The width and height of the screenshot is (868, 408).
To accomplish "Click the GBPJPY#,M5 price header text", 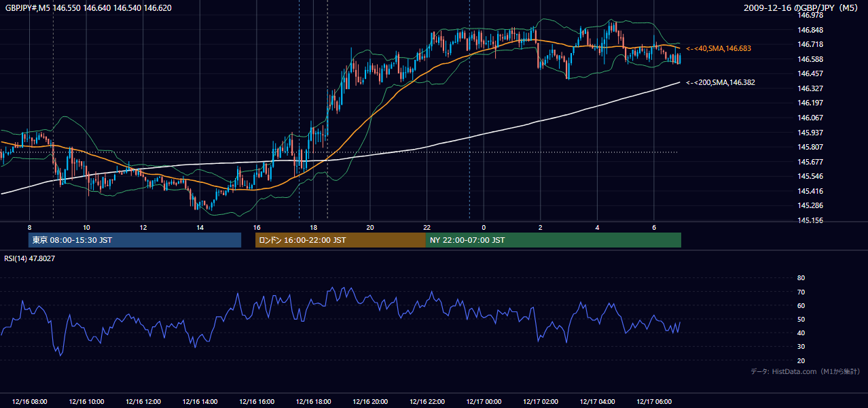I will pyautogui.click(x=88, y=8).
